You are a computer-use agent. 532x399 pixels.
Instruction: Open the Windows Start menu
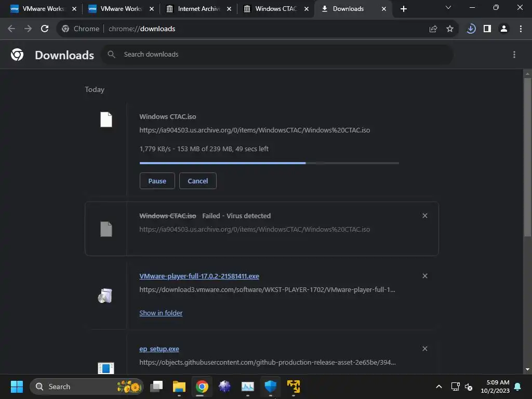17,387
